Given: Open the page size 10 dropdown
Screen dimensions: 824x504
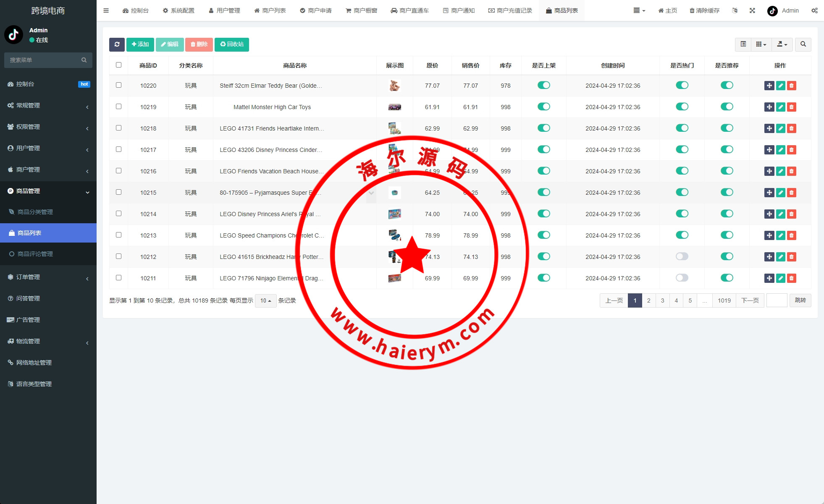Looking at the screenshot, I should (265, 300).
